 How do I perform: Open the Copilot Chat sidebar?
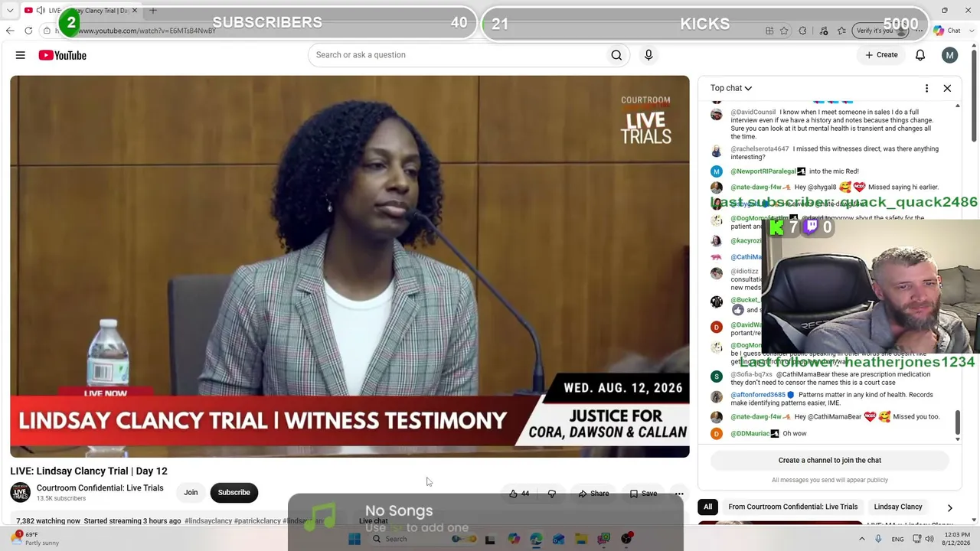pyautogui.click(x=947, y=31)
